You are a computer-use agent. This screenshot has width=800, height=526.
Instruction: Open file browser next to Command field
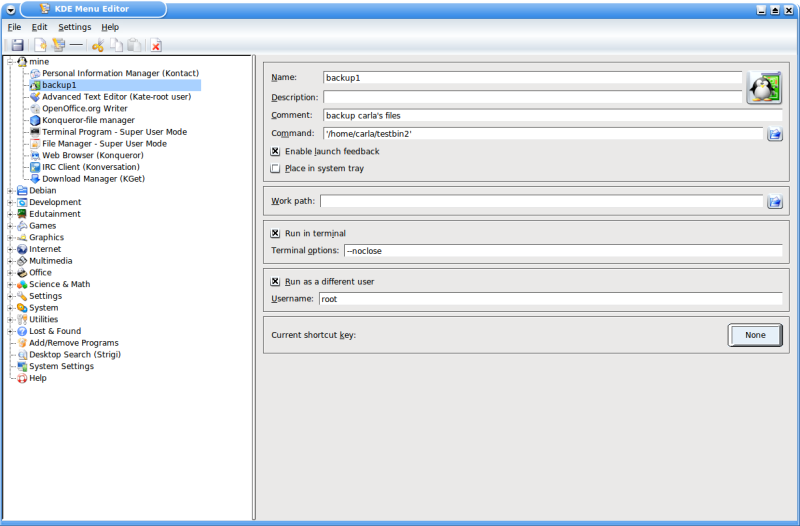pyautogui.click(x=774, y=134)
